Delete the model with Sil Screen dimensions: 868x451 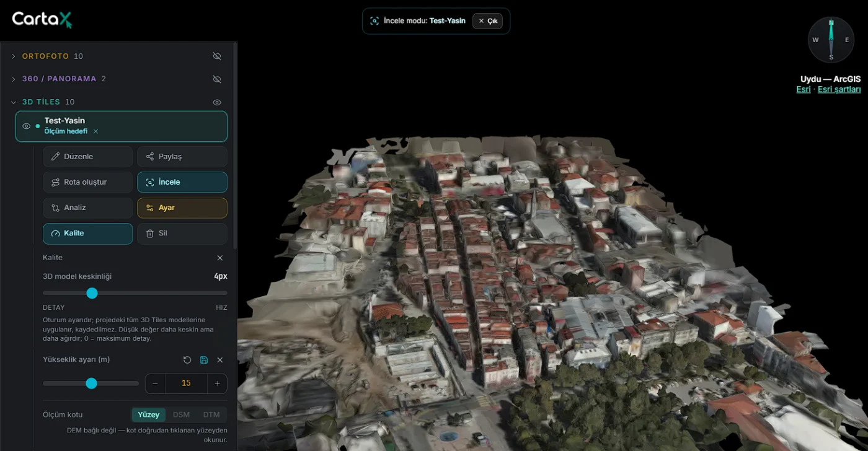(x=182, y=234)
